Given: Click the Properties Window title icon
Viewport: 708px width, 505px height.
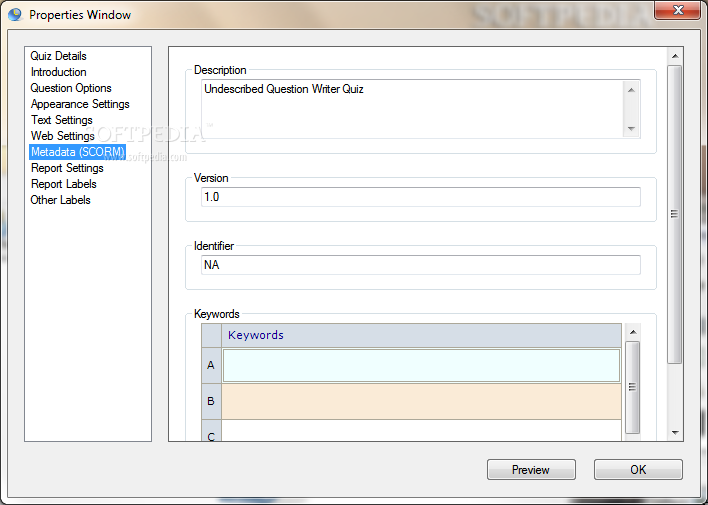Looking at the screenshot, I should click(15, 14).
